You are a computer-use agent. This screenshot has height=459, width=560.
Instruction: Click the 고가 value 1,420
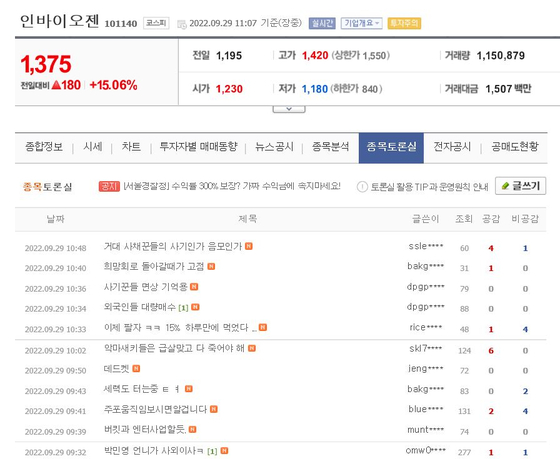coord(315,56)
